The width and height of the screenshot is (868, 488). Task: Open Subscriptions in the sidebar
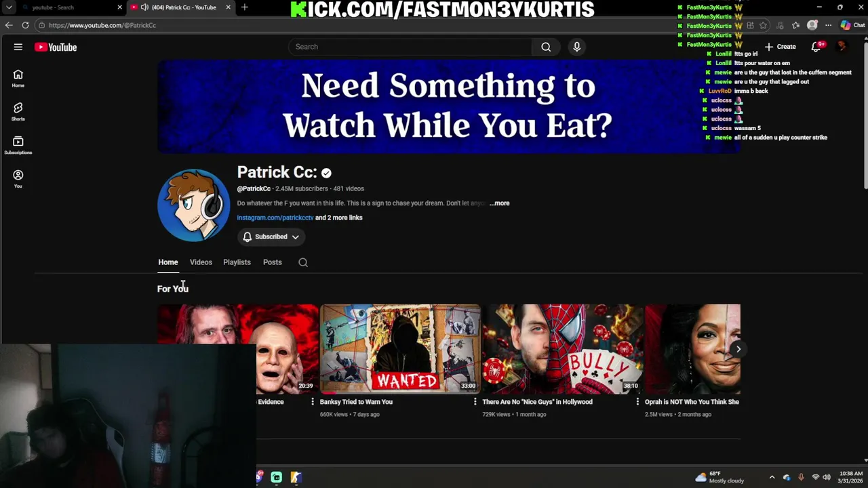pyautogui.click(x=18, y=145)
